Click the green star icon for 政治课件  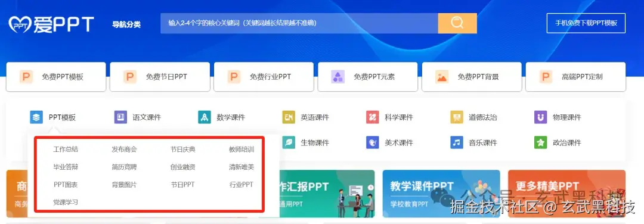coord(540,143)
